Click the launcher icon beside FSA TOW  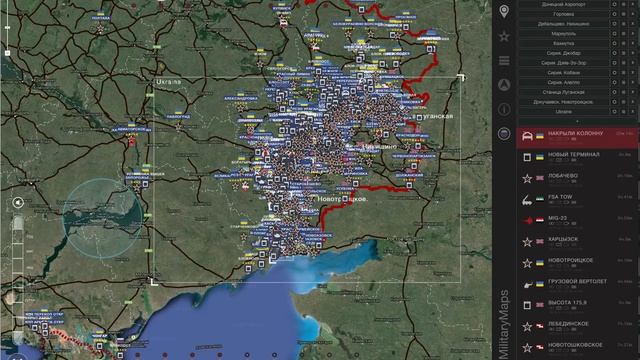coord(527,200)
